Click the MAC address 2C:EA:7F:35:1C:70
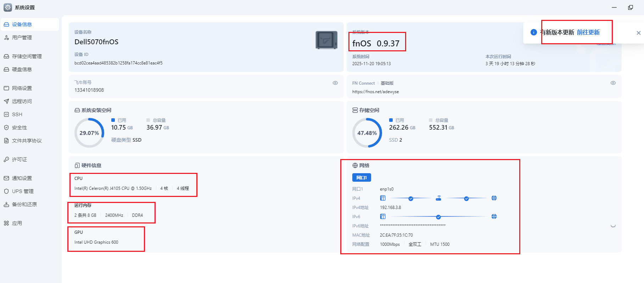Viewport: 644px width, 283px height. point(396,235)
